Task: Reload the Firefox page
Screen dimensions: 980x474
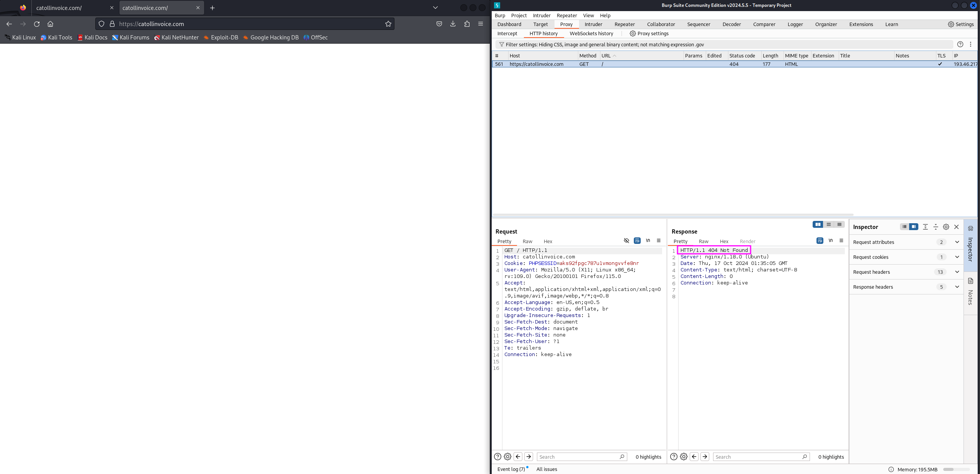Action: click(37, 24)
